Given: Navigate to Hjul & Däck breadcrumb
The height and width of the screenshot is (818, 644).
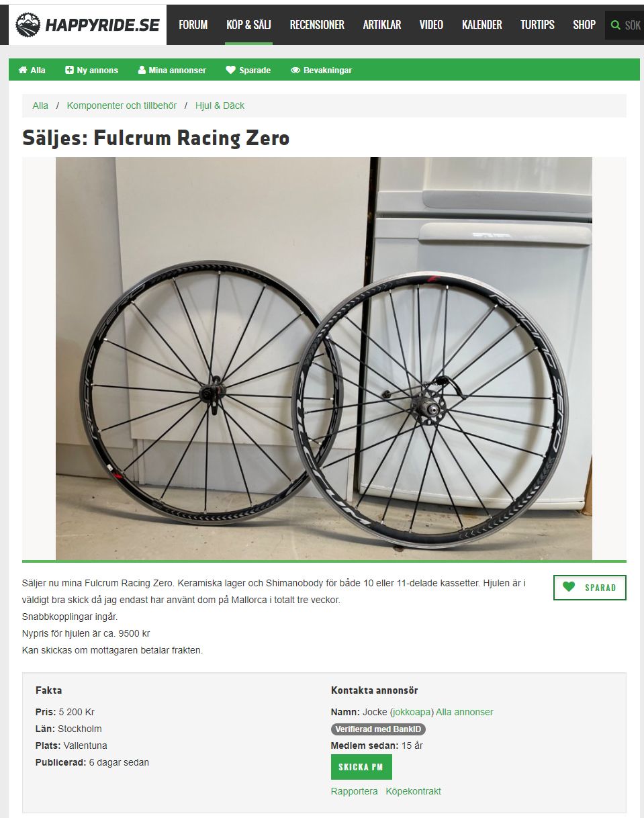Looking at the screenshot, I should (x=220, y=105).
